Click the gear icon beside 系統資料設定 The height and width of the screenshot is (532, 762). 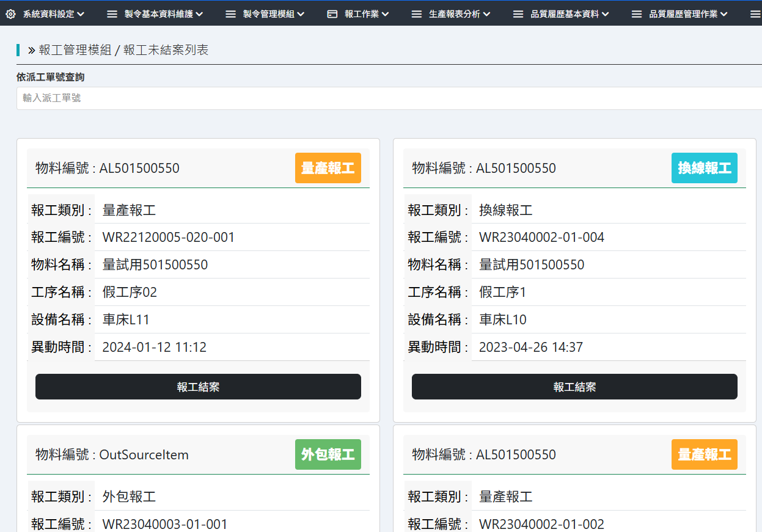10,14
